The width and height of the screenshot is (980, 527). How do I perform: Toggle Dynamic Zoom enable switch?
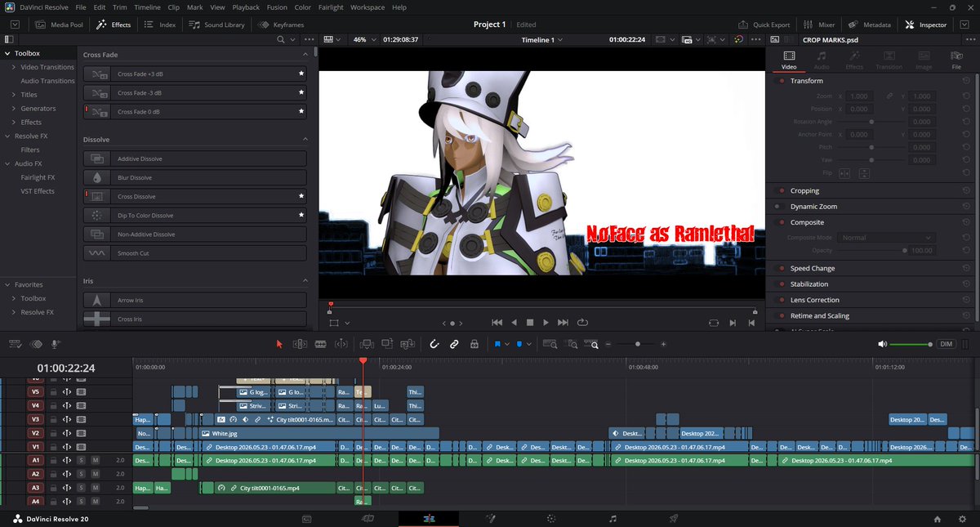(x=781, y=207)
